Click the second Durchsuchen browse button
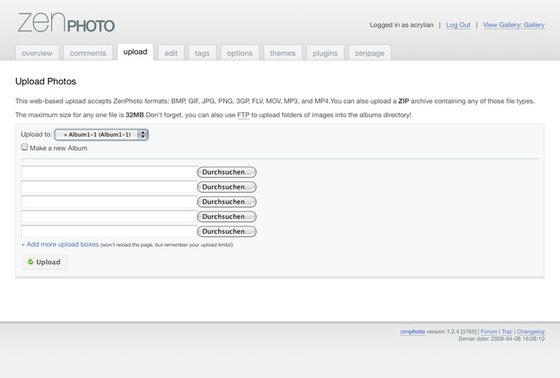This screenshot has height=378, width=560. pyautogui.click(x=227, y=187)
